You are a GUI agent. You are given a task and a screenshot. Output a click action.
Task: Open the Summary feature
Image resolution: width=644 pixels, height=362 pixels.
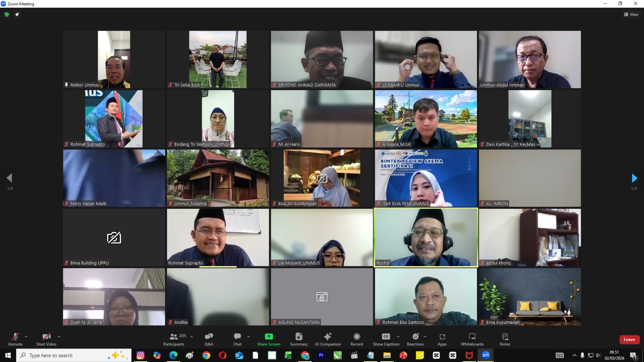pos(298,339)
